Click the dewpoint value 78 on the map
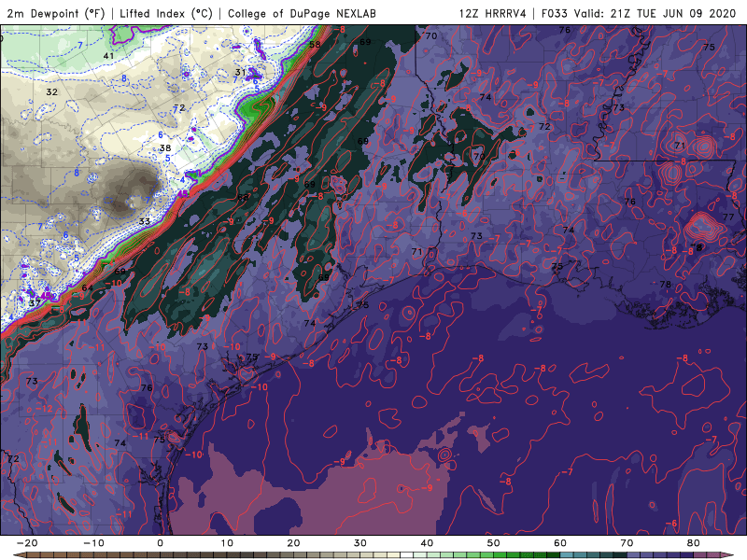747x560 pixels. 665,285
